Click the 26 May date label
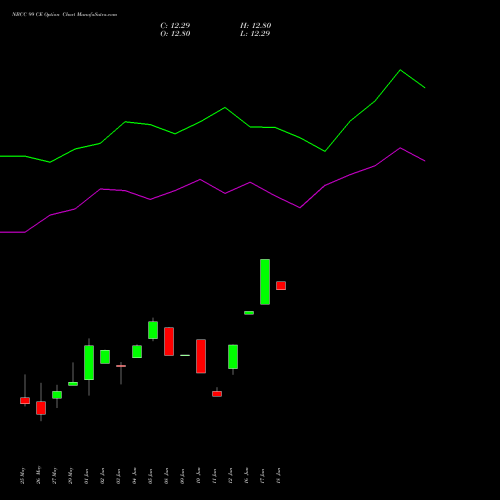This screenshot has height=500, width=500. [x=38, y=475]
